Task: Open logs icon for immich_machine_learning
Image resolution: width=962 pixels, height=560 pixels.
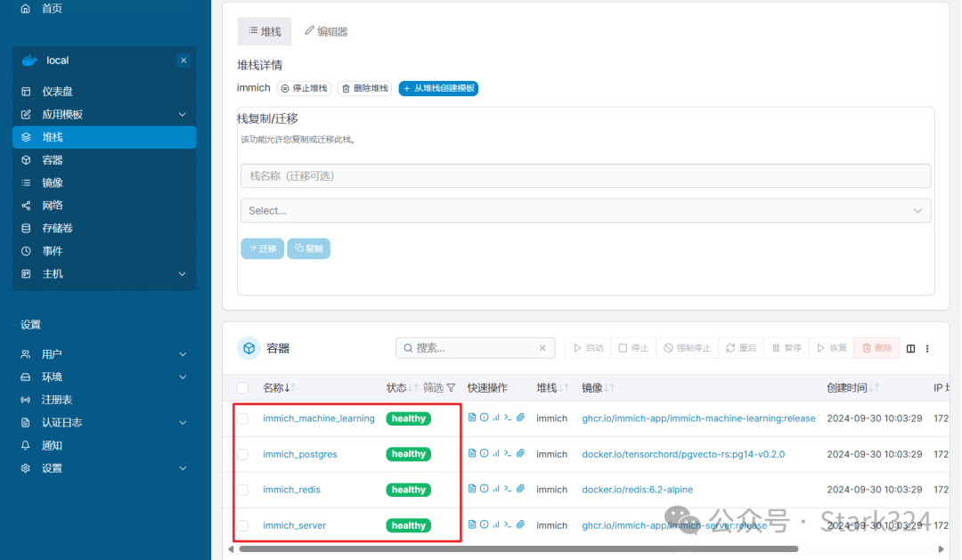Action: [x=472, y=417]
